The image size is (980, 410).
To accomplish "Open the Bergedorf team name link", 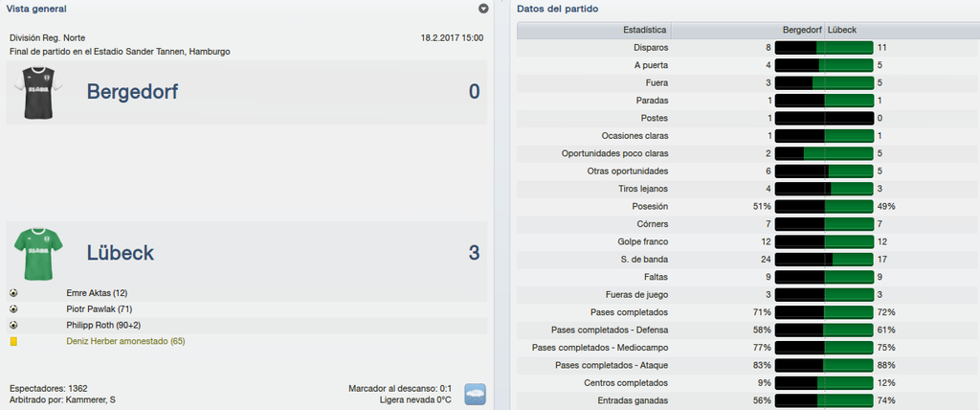I will coord(132,92).
